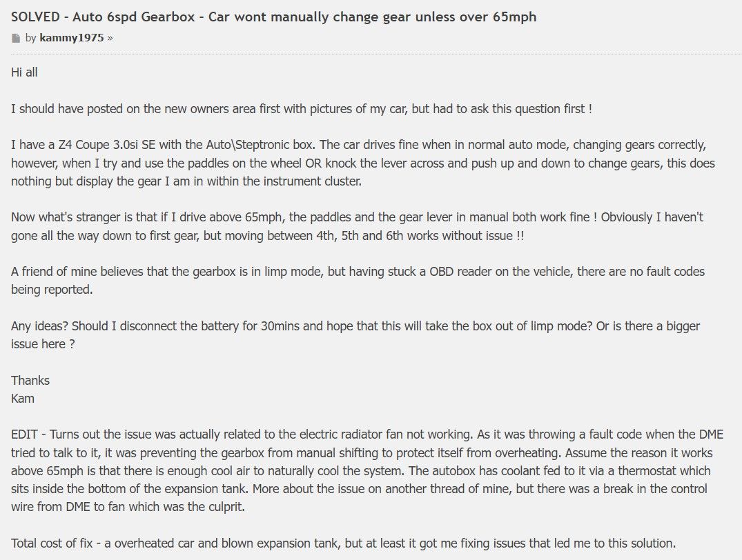Viewport: 742px width, 560px height.
Task: Click the 'Hi all' greeting line
Action: click(24, 72)
